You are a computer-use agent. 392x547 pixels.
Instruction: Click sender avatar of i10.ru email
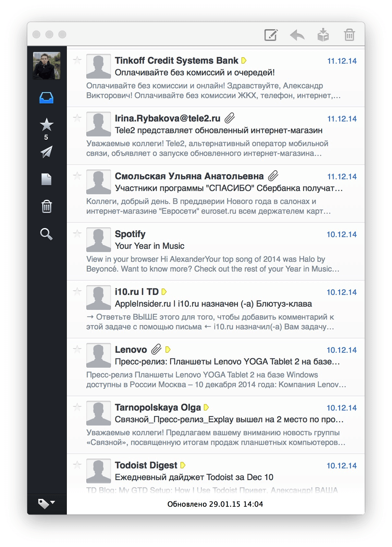pyautogui.click(x=99, y=298)
